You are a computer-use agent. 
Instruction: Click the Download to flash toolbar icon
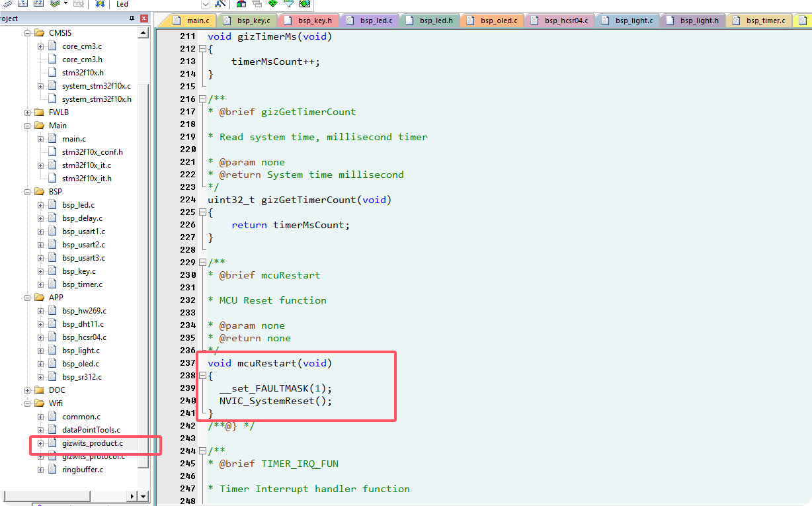(100, 4)
